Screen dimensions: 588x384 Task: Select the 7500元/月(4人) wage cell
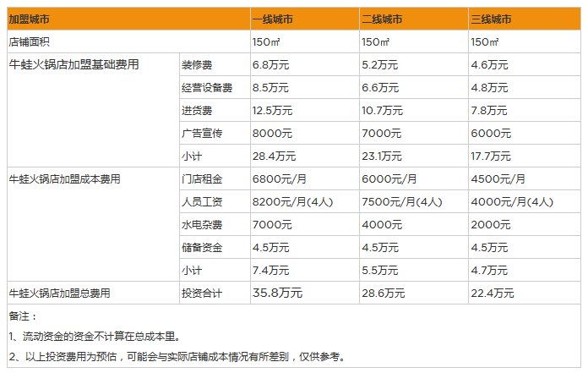pos(402,201)
